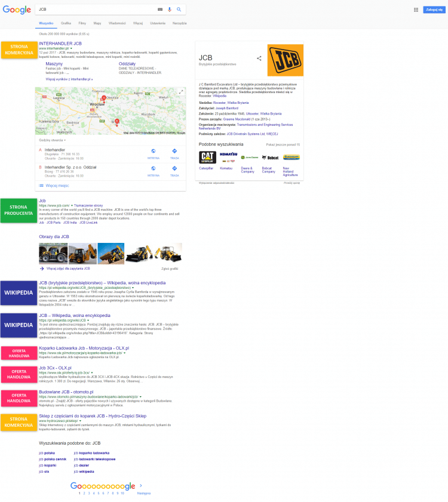Click related search jcb polska cennik

pyautogui.click(x=53, y=459)
